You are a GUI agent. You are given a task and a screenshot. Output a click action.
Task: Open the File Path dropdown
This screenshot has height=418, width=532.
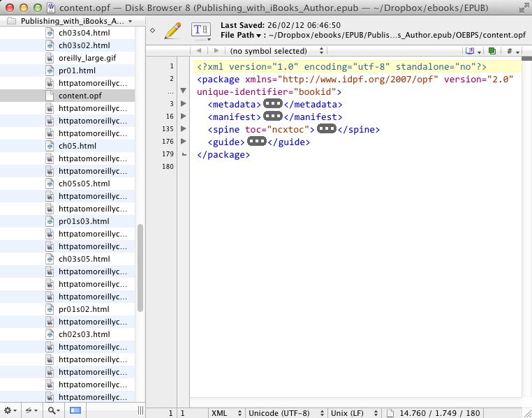(x=241, y=35)
